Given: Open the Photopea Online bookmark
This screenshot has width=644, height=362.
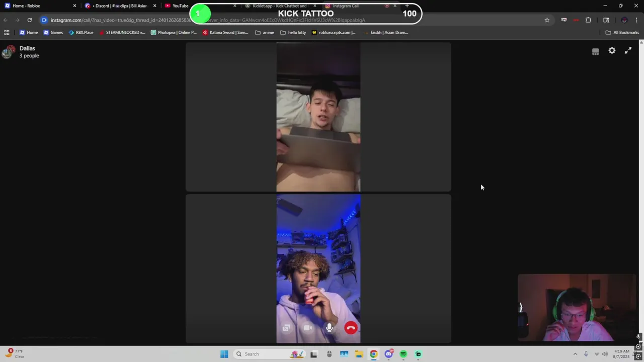Looking at the screenshot, I should (x=174, y=32).
